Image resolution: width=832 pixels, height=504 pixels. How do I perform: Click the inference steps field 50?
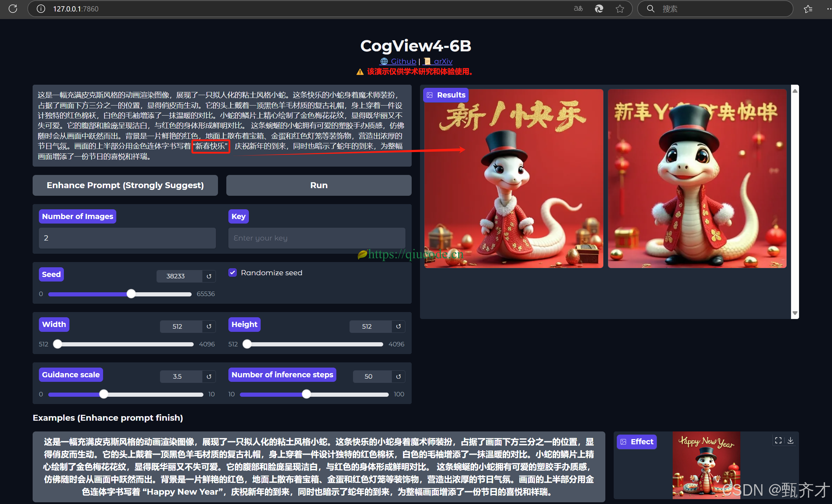point(372,377)
